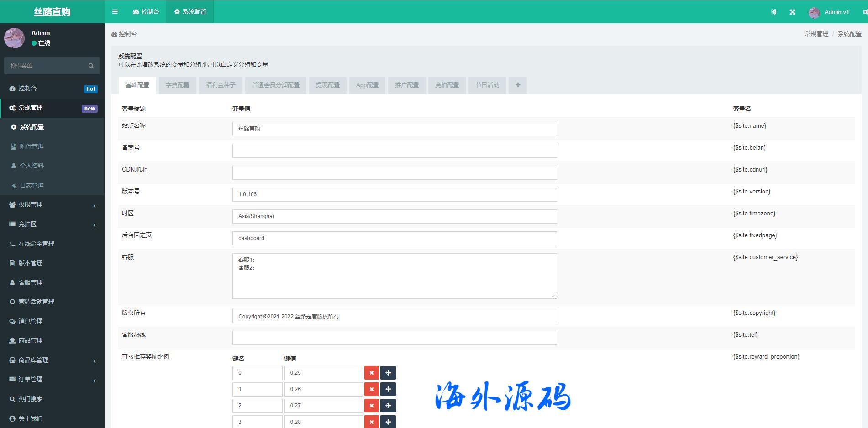Click the Admin:v1 user menu
This screenshot has width=868, height=428.
point(829,12)
